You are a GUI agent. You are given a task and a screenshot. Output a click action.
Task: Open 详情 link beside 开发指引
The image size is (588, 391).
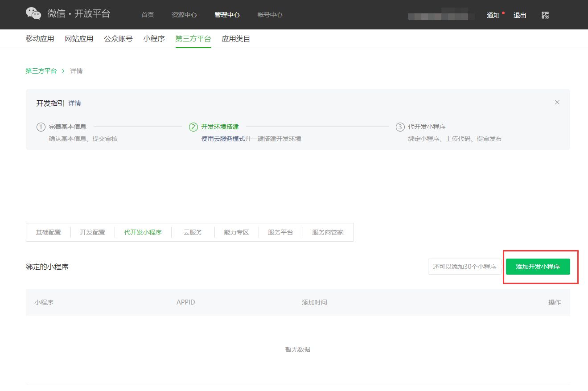(x=75, y=103)
